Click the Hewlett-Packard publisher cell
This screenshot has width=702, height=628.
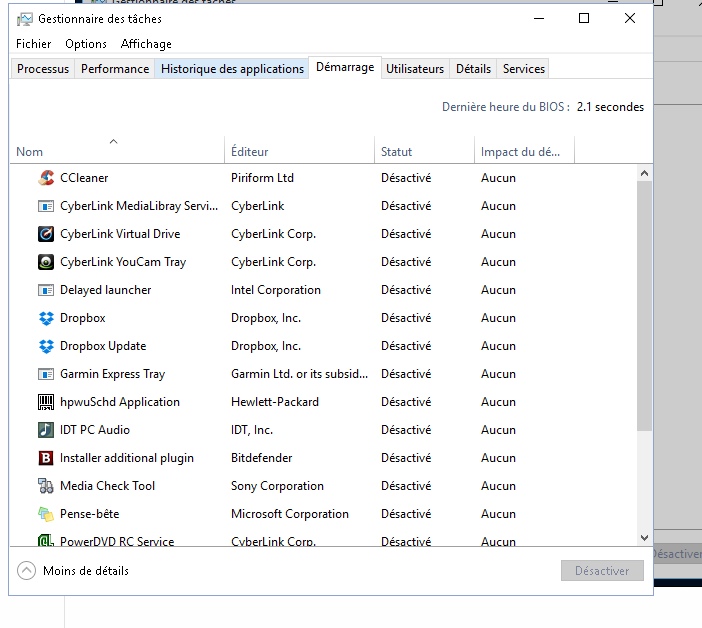275,402
